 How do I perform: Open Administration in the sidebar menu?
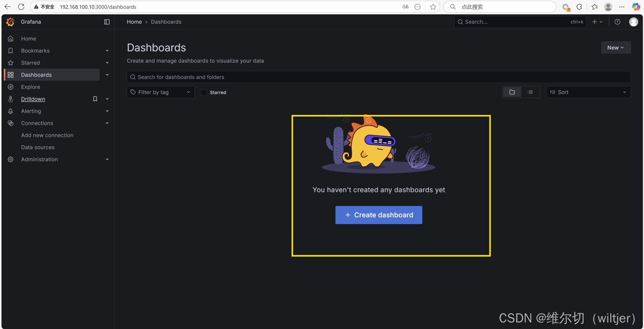click(x=39, y=159)
